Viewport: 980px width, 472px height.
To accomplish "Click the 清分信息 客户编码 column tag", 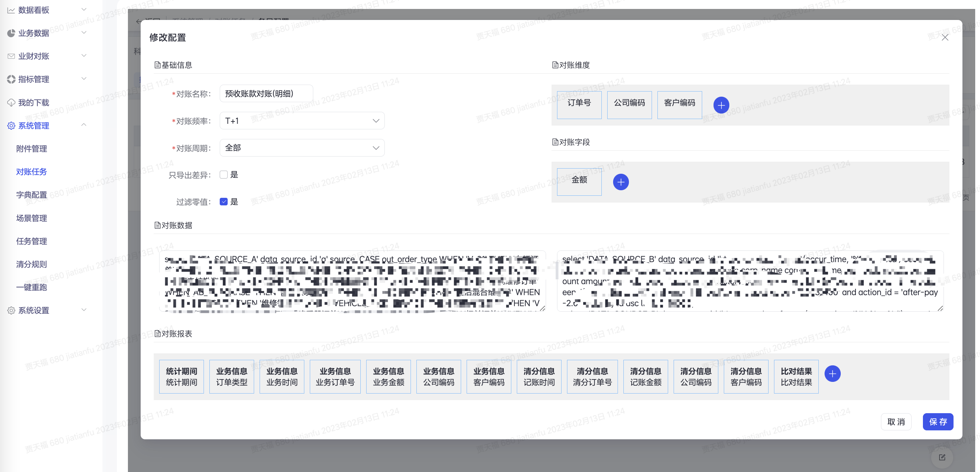I will point(746,376).
